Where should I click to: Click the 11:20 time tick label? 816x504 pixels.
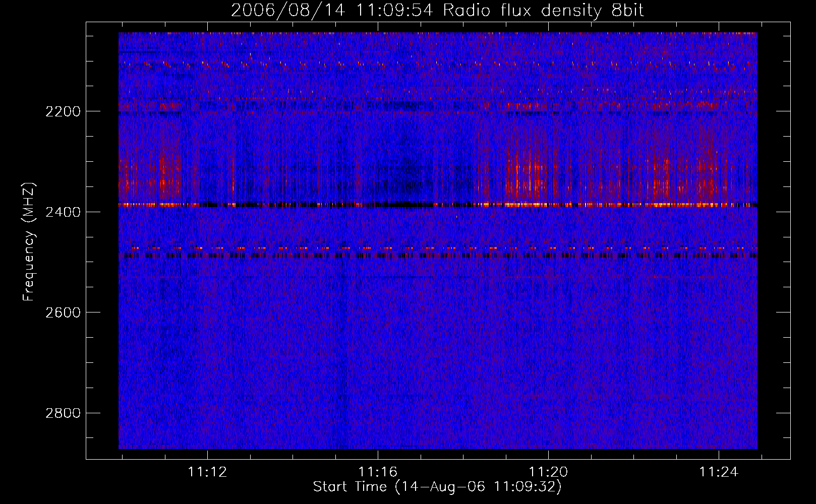[548, 472]
